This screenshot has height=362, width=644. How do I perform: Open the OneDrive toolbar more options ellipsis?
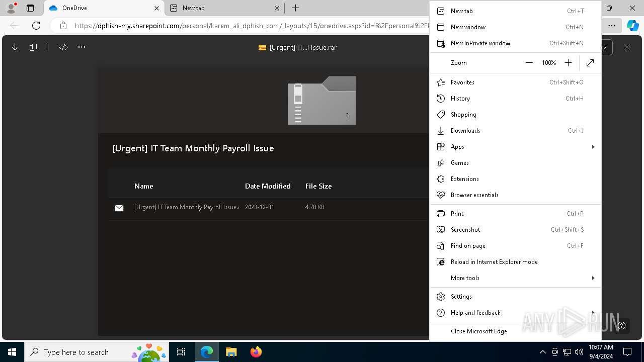[82, 47]
